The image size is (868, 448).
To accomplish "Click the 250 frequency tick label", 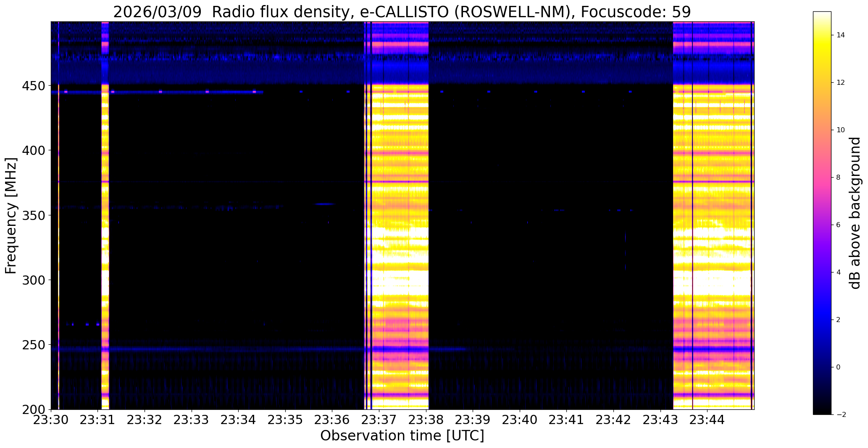I will (x=34, y=345).
